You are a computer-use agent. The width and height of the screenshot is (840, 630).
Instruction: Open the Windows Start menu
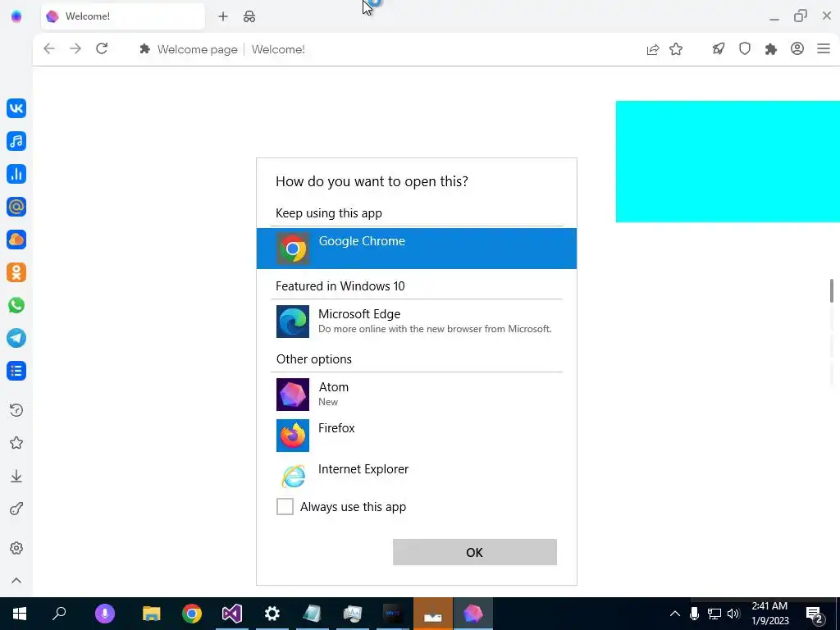click(20, 614)
